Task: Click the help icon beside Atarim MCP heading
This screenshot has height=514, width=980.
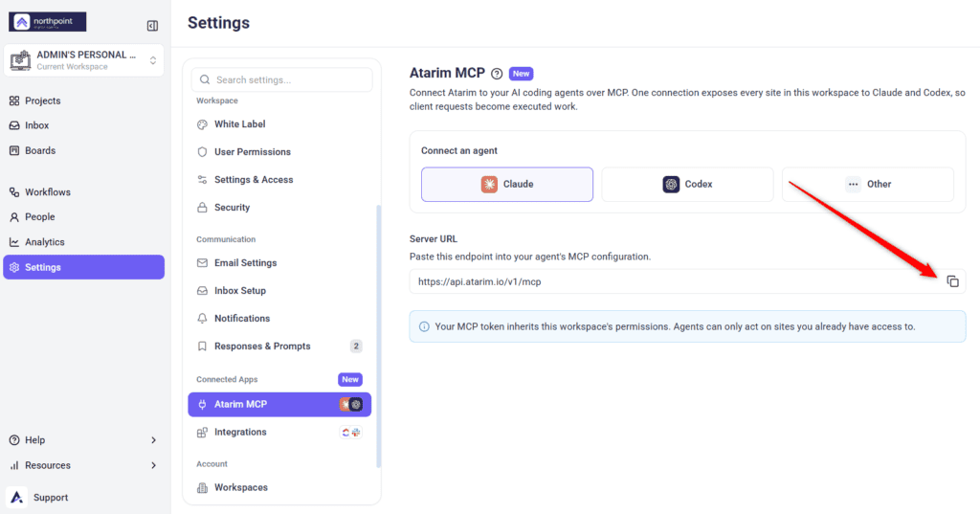Action: click(x=497, y=74)
